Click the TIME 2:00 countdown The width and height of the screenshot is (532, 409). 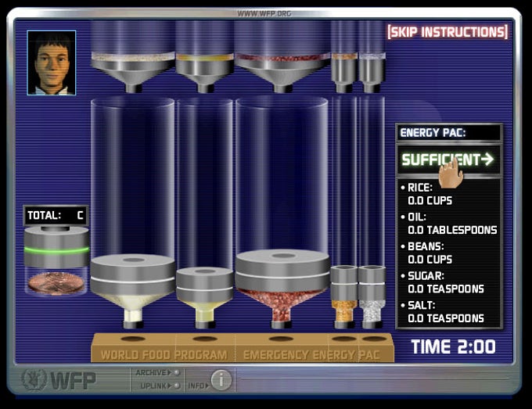453,347
